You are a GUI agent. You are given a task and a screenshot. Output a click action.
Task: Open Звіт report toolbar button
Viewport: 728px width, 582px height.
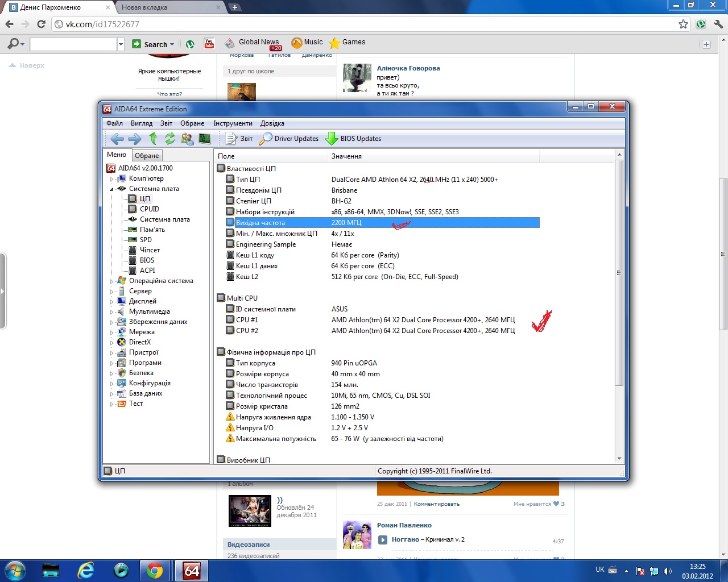tap(239, 139)
